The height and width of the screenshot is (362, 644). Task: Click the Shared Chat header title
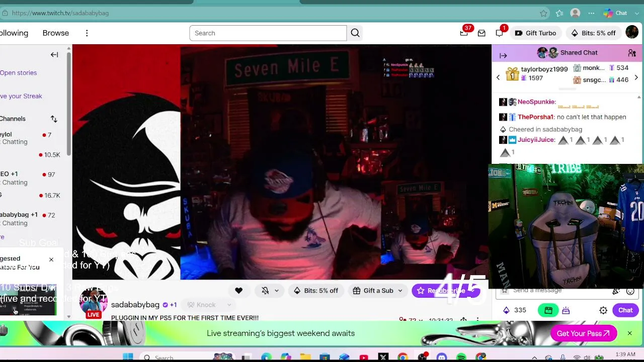click(579, 53)
